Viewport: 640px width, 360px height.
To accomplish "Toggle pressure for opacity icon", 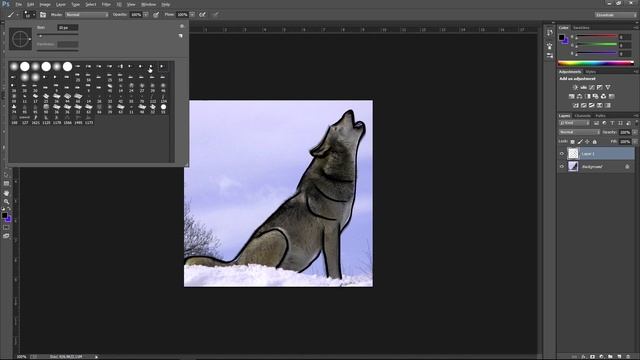I will [x=156, y=15].
